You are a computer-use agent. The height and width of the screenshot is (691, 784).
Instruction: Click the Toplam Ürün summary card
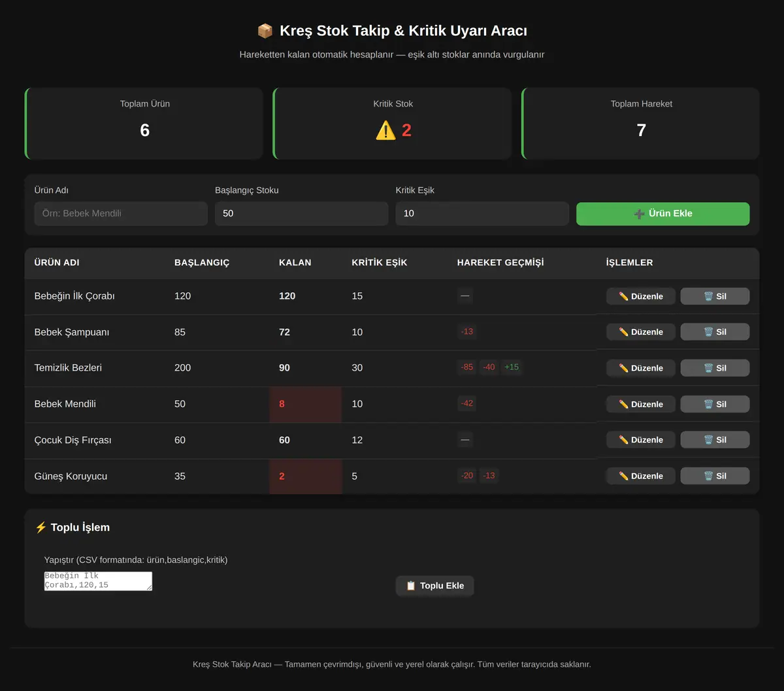(144, 124)
